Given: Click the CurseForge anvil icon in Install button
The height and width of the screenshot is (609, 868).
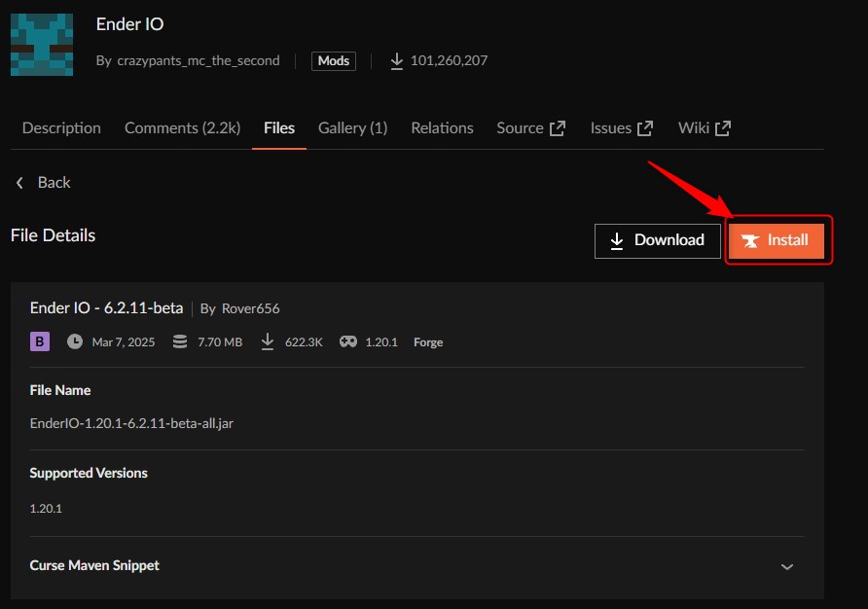Looking at the screenshot, I should 750,241.
